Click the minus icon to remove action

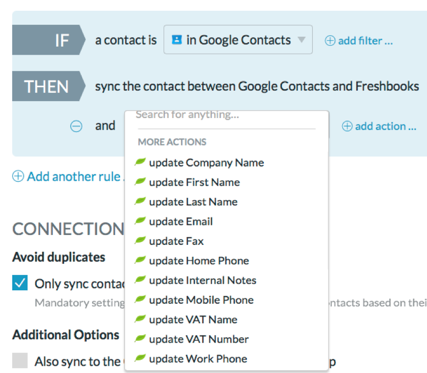[x=76, y=126]
